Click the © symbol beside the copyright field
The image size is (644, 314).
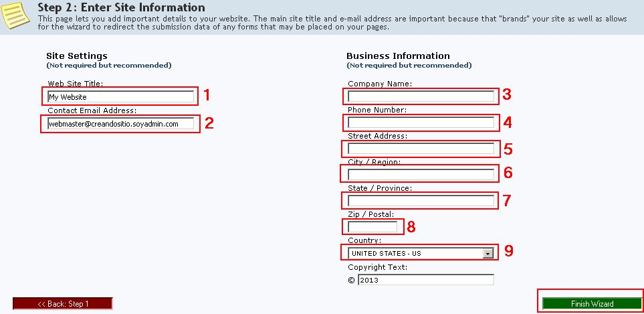coord(351,281)
